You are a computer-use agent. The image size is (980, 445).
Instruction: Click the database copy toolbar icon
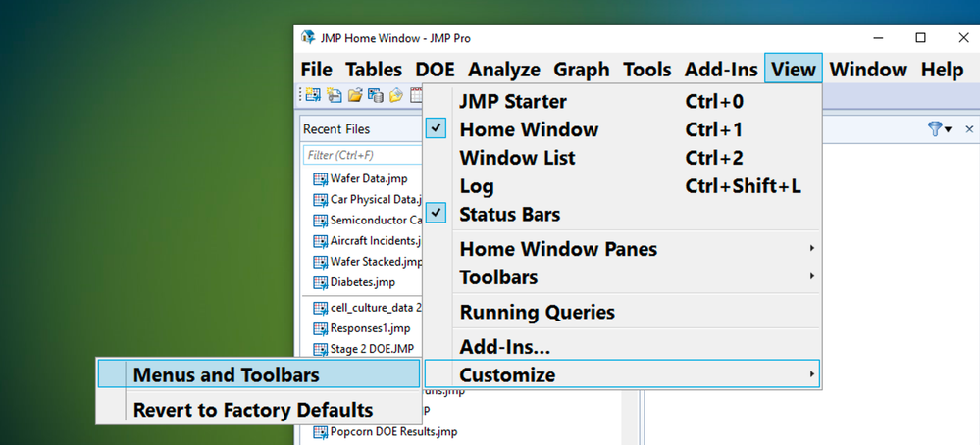pos(376,95)
